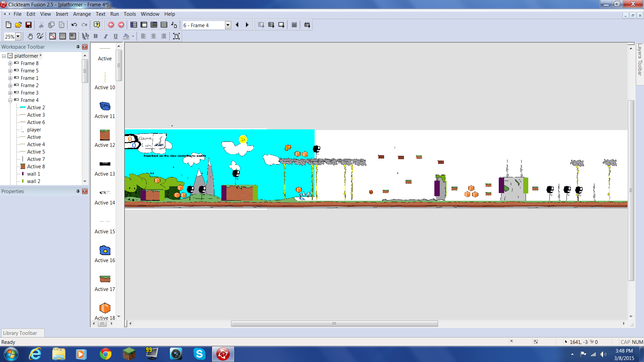This screenshot has width=644, height=362.
Task: Open the Event List editor
Action: tap(164, 25)
